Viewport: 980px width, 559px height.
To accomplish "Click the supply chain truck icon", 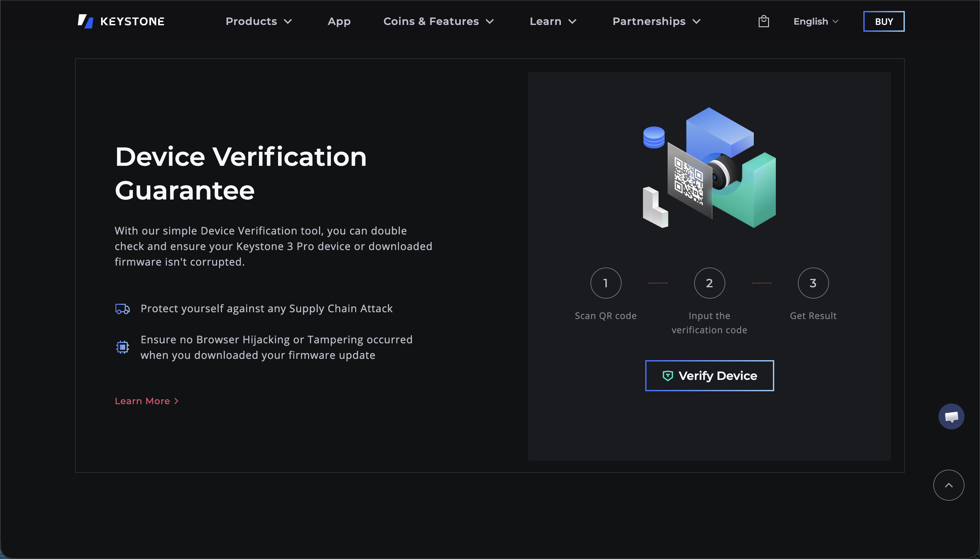I will tap(122, 309).
